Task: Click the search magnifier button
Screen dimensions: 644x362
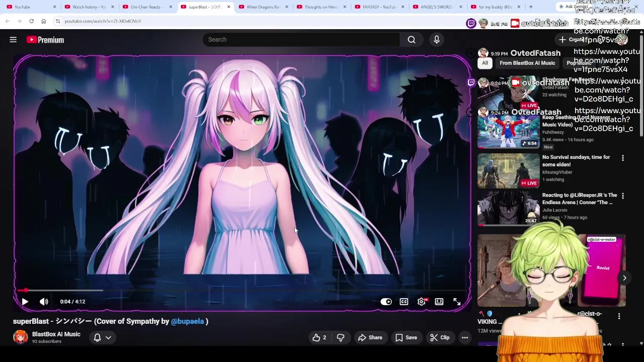Action: click(x=412, y=40)
